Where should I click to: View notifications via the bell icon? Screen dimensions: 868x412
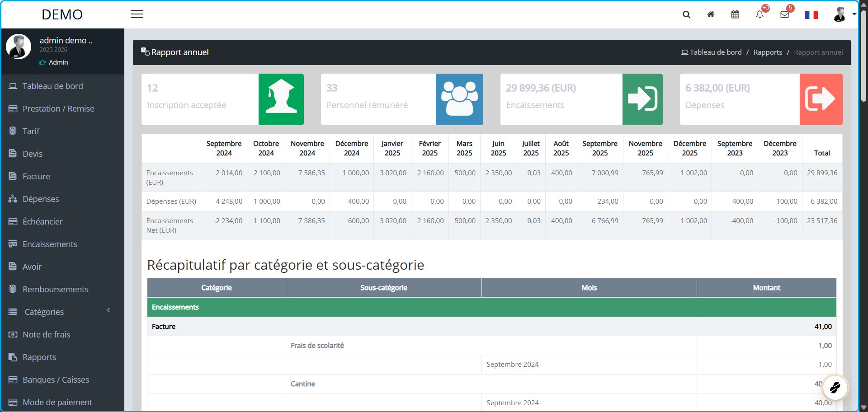(x=760, y=15)
